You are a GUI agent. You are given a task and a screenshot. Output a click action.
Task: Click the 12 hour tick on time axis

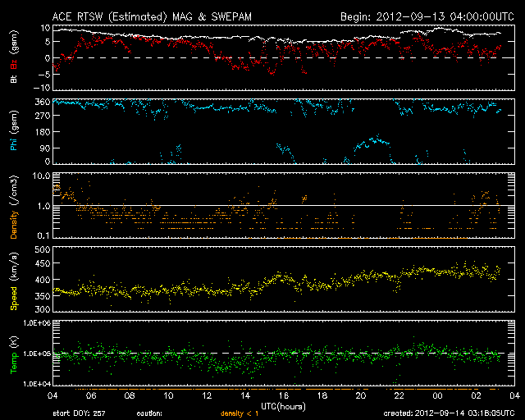[208, 395]
